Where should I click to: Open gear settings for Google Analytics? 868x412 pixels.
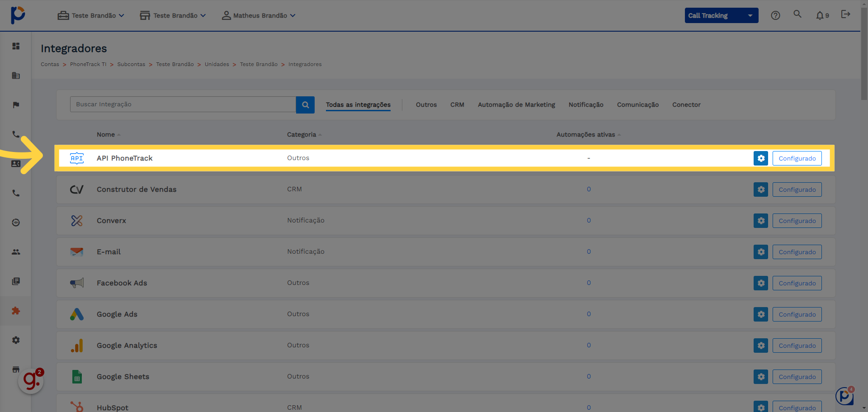[761, 346]
